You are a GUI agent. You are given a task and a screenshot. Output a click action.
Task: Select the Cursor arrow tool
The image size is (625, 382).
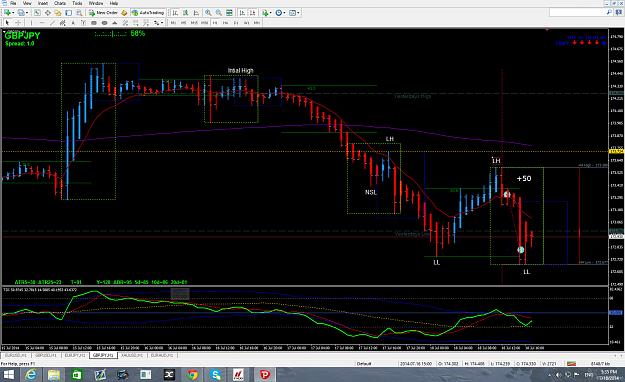(x=7, y=23)
